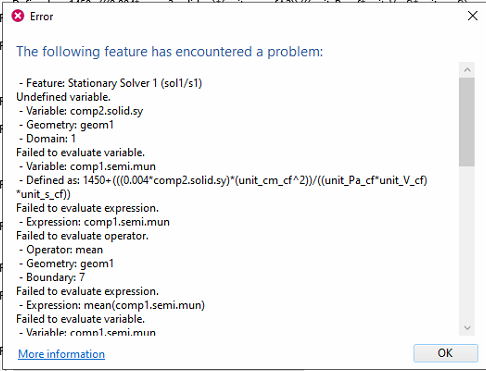Click the vertical scrollbar thumb
The height and width of the screenshot is (371, 486).
(467, 122)
